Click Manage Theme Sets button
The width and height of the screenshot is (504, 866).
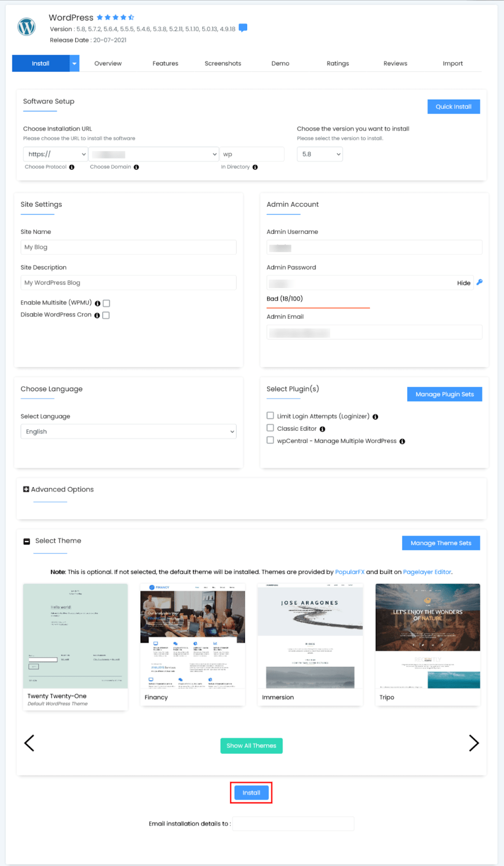click(441, 543)
